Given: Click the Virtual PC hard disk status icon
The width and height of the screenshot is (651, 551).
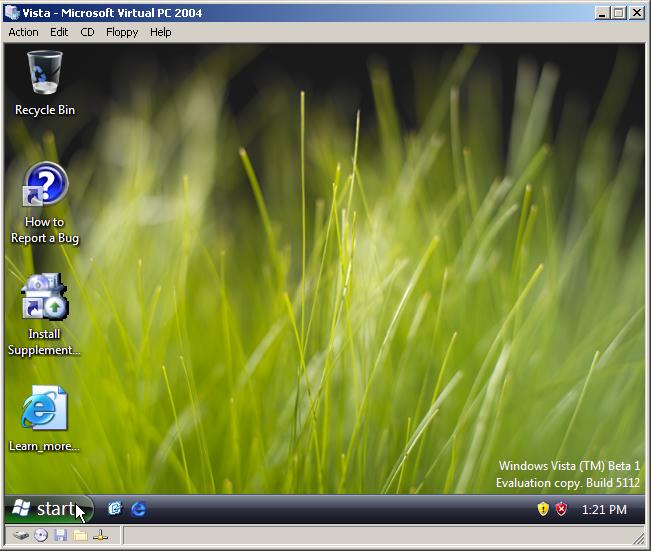Looking at the screenshot, I should [x=21, y=536].
